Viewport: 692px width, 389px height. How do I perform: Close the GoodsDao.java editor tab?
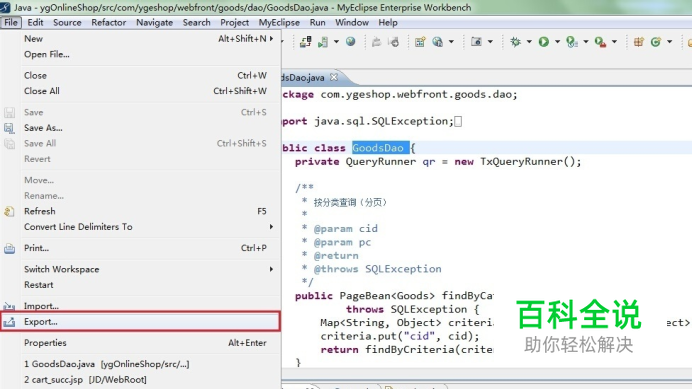334,77
